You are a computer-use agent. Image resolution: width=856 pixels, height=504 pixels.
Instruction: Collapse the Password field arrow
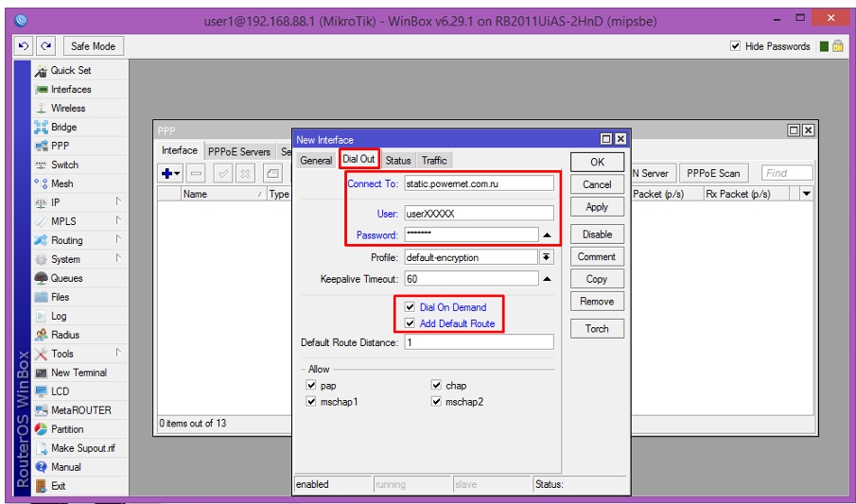547,235
